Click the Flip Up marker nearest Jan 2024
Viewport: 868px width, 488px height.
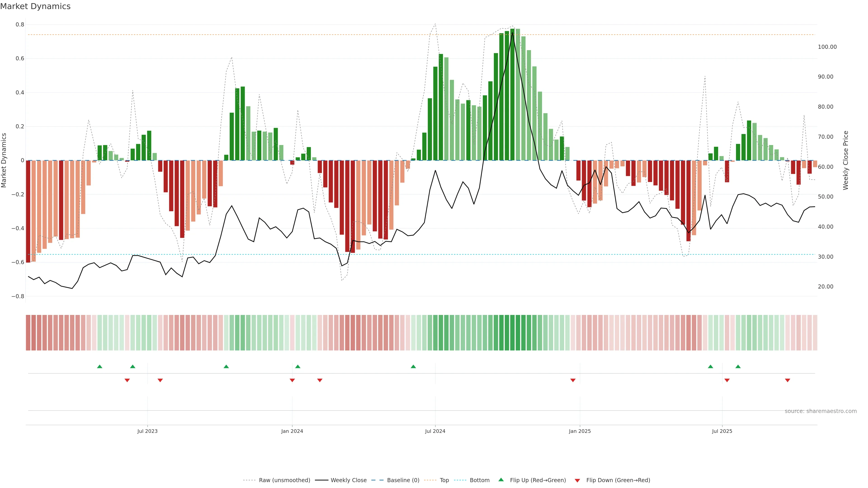click(297, 366)
